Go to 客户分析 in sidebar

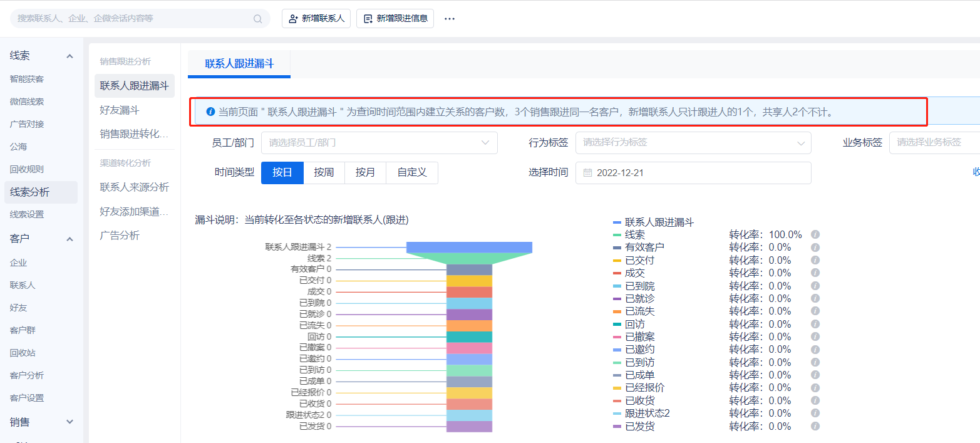point(27,375)
